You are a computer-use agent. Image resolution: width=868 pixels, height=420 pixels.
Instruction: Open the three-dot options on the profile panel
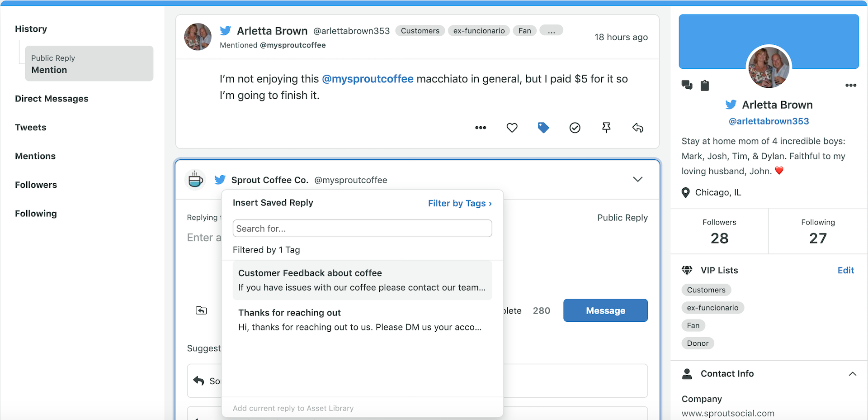(x=851, y=85)
